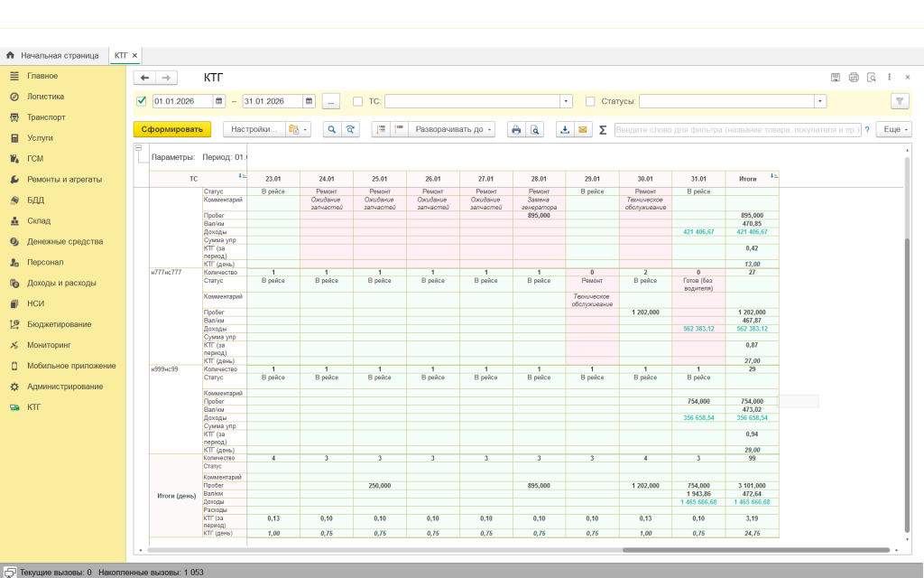Open Ремонты и агрегаты menu section

(x=64, y=180)
